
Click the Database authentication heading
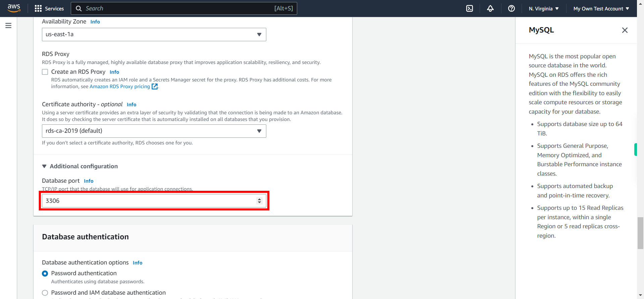point(85,237)
